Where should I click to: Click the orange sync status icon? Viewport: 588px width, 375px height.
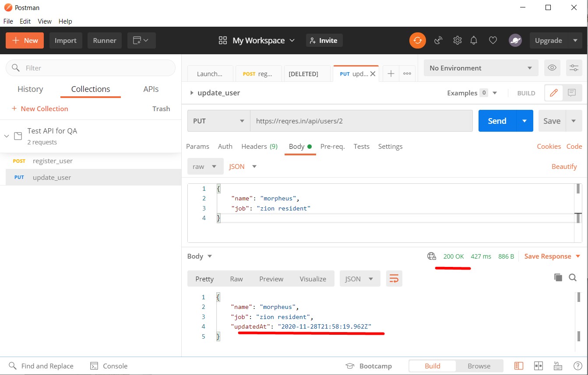click(417, 40)
